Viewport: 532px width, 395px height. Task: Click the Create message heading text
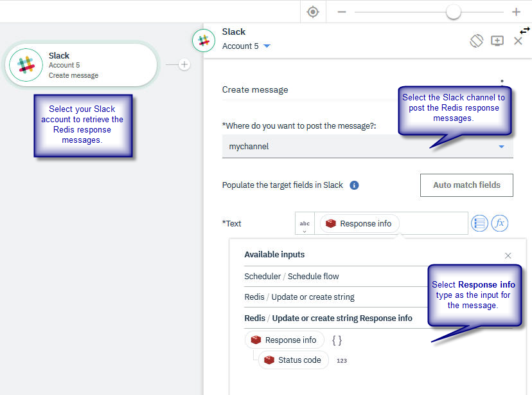click(255, 89)
